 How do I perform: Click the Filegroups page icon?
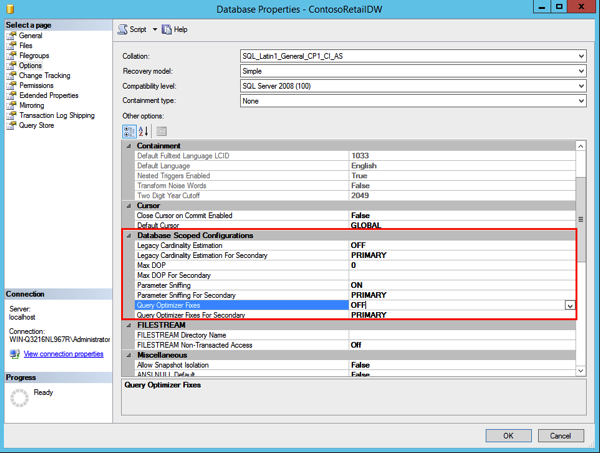11,55
